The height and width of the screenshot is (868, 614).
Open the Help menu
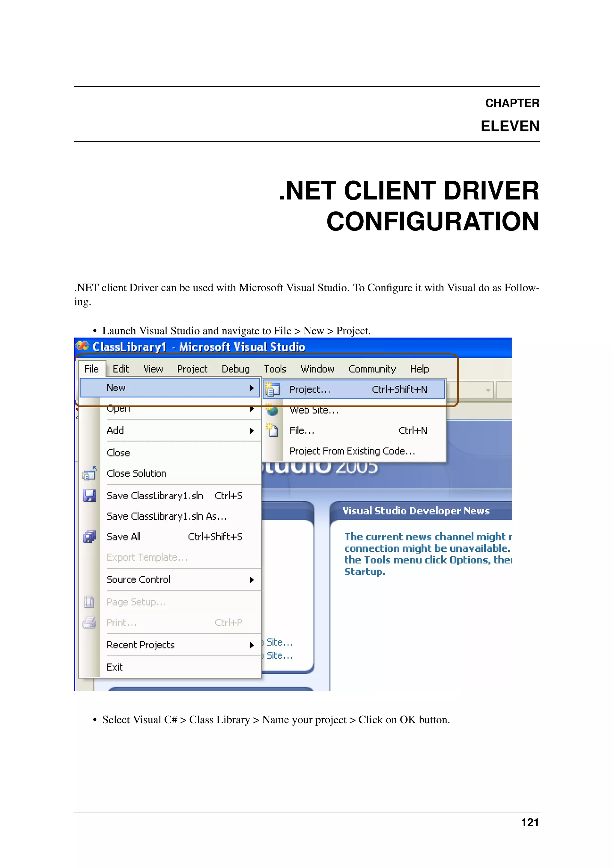pyautogui.click(x=419, y=369)
